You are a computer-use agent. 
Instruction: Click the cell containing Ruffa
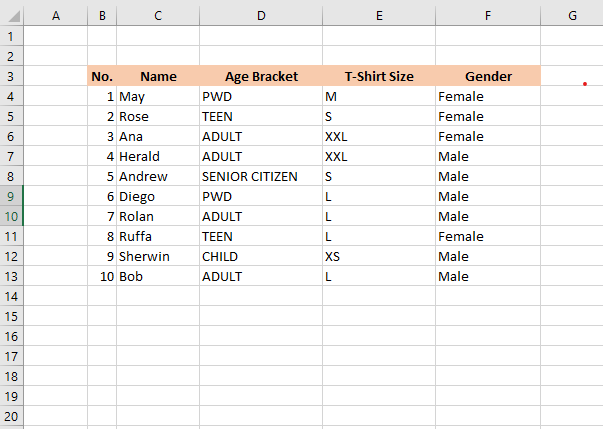pos(158,236)
